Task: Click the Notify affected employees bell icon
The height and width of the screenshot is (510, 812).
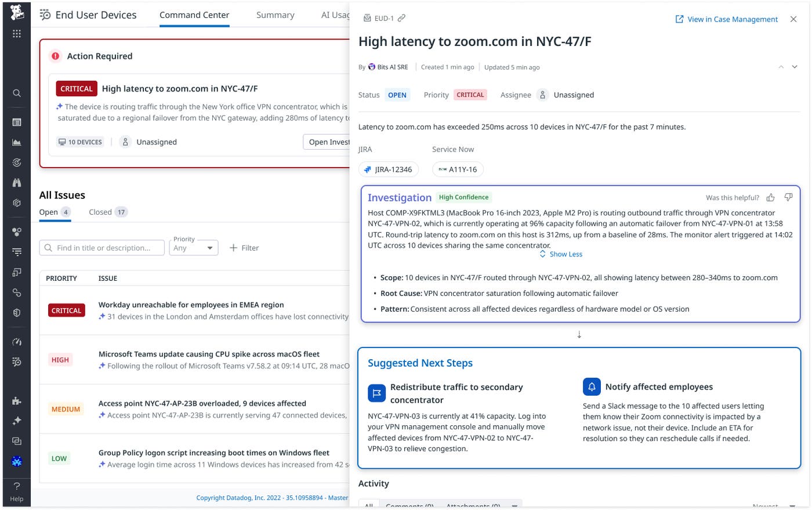Action: pyautogui.click(x=592, y=386)
